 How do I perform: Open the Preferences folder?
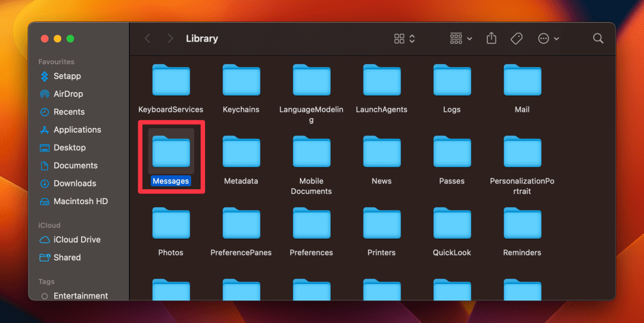[311, 223]
